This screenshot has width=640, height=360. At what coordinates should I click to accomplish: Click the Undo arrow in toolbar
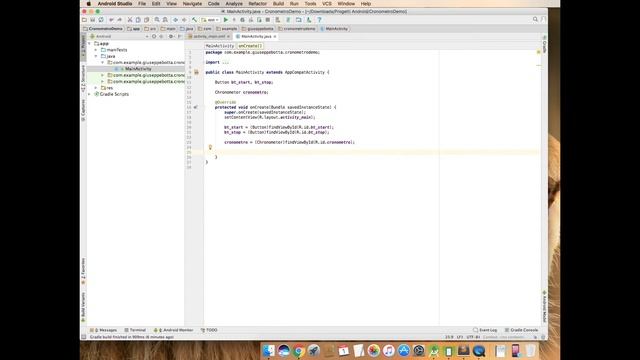point(111,20)
